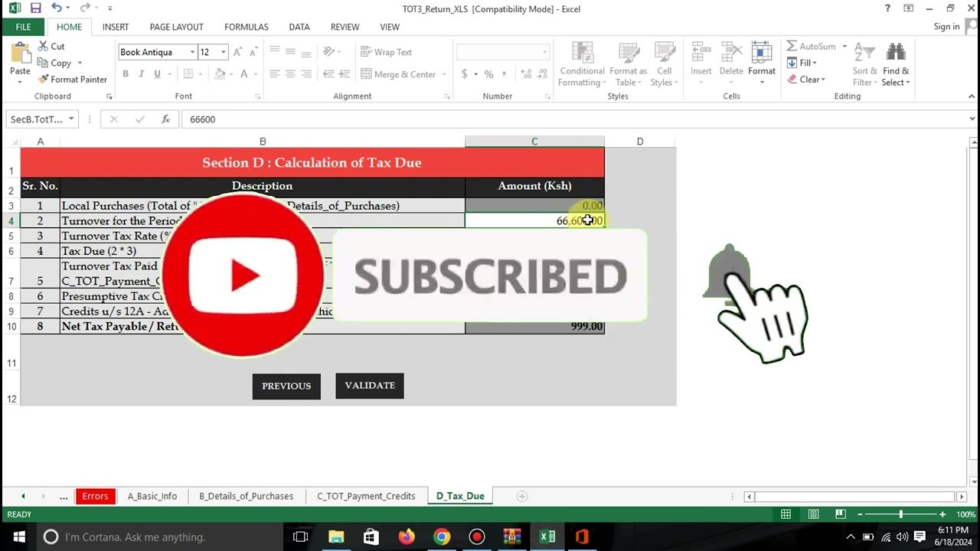Apply cell borders

(188, 74)
